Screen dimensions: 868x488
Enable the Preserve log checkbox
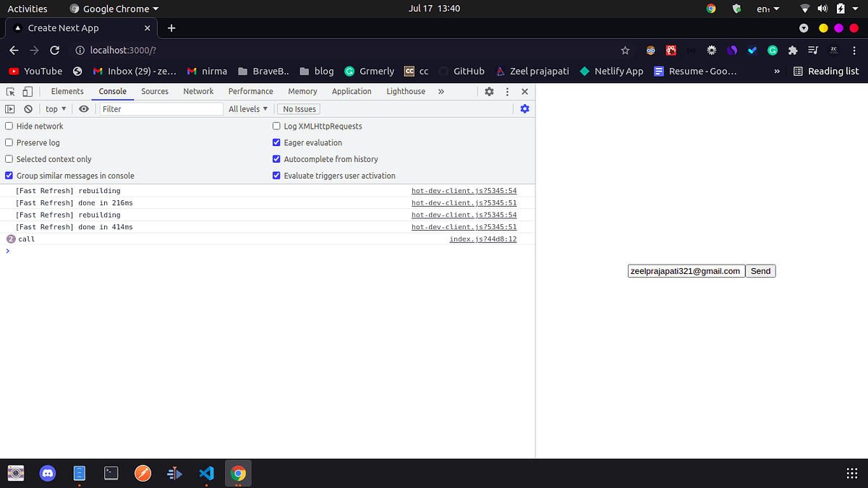(9, 142)
